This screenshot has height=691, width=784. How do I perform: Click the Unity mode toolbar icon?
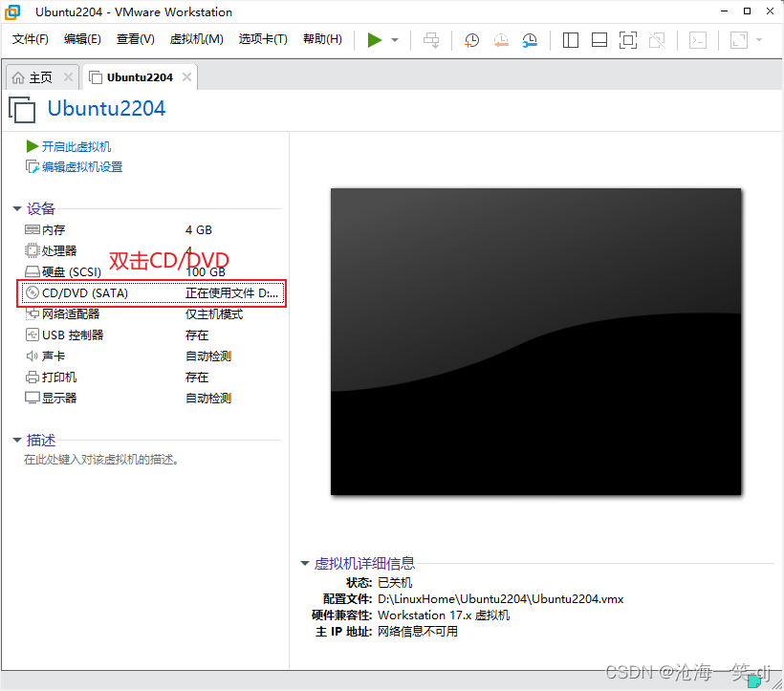(x=657, y=40)
